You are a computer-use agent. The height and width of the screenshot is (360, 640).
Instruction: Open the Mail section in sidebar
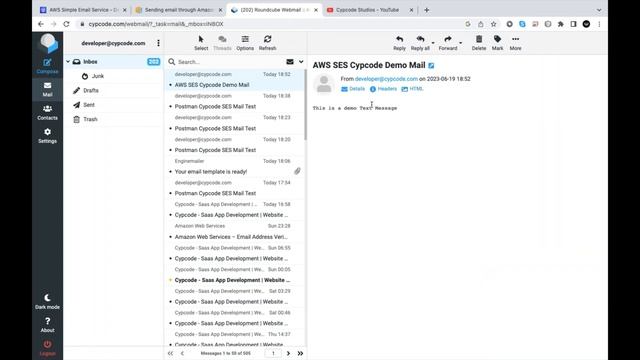(47, 89)
